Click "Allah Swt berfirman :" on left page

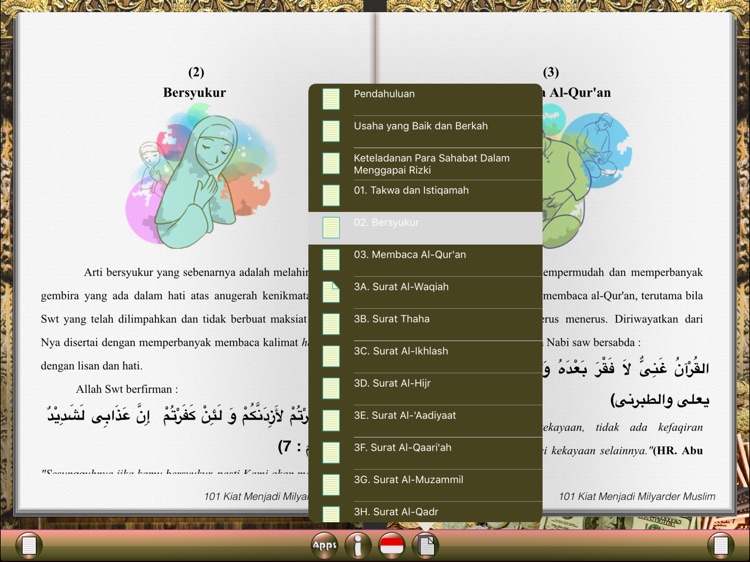pyautogui.click(x=127, y=389)
